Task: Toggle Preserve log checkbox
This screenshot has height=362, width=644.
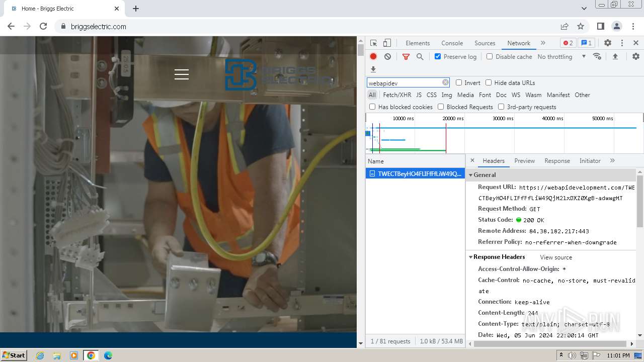Action: point(438,56)
